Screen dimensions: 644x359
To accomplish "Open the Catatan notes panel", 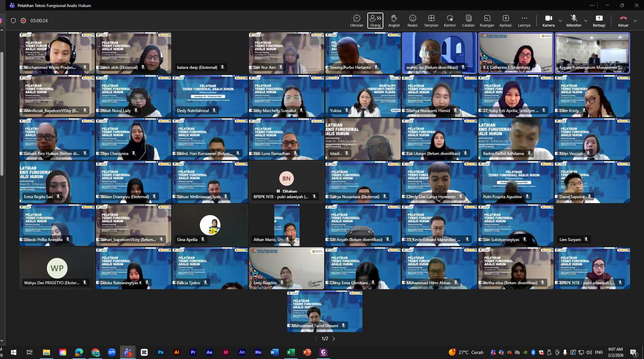I will [x=468, y=21].
